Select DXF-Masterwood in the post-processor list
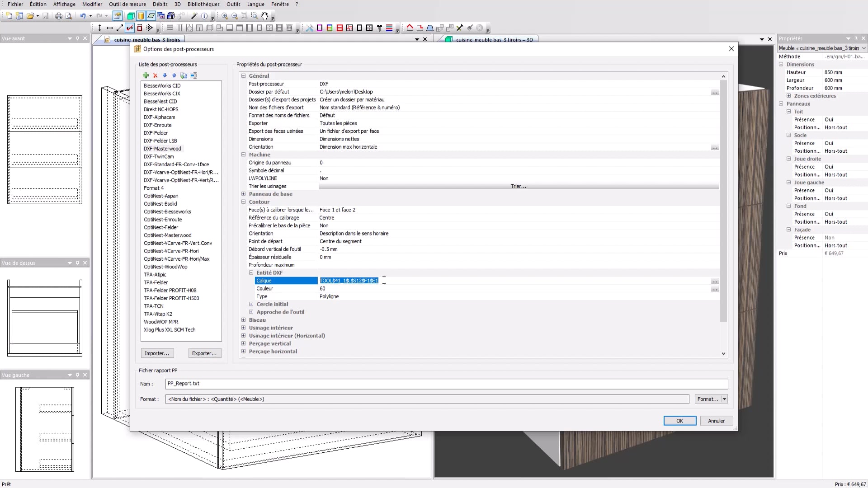The height and width of the screenshot is (488, 868). click(162, 149)
